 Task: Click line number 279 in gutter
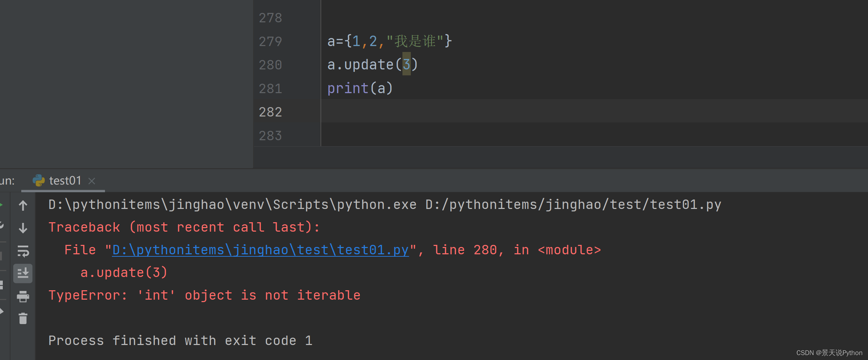click(x=270, y=42)
